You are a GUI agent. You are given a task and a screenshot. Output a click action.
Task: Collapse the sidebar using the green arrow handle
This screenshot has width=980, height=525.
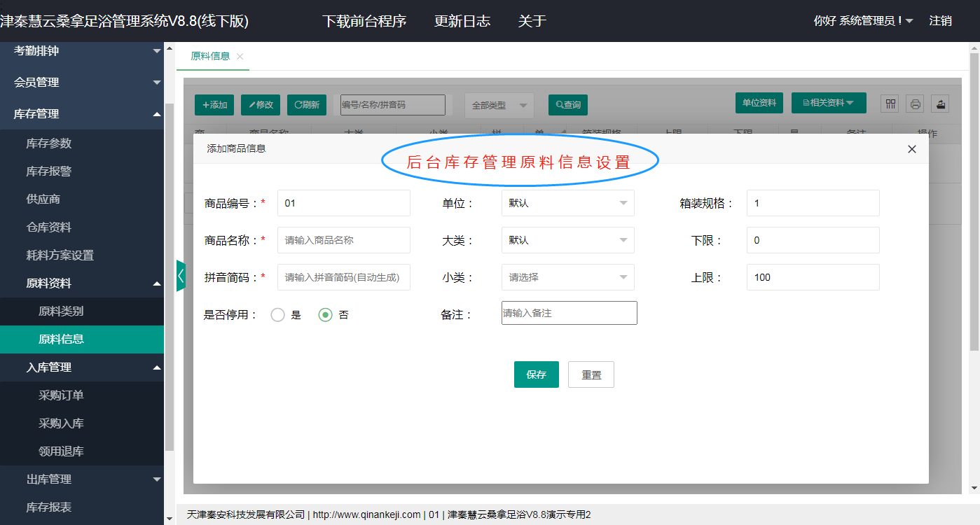(181, 276)
